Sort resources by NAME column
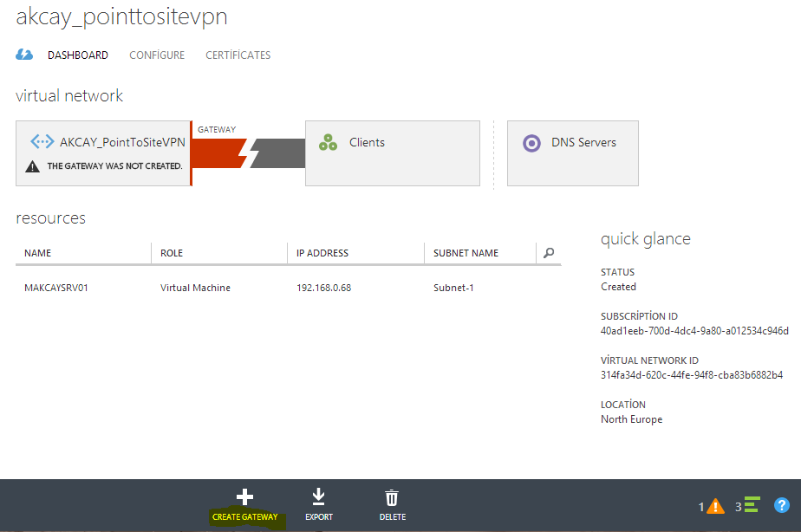Image resolution: width=801 pixels, height=532 pixels. pyautogui.click(x=38, y=253)
